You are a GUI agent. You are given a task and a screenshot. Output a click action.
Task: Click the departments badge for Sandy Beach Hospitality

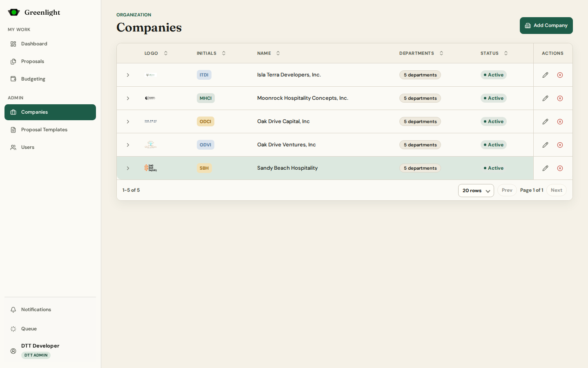coord(420,168)
